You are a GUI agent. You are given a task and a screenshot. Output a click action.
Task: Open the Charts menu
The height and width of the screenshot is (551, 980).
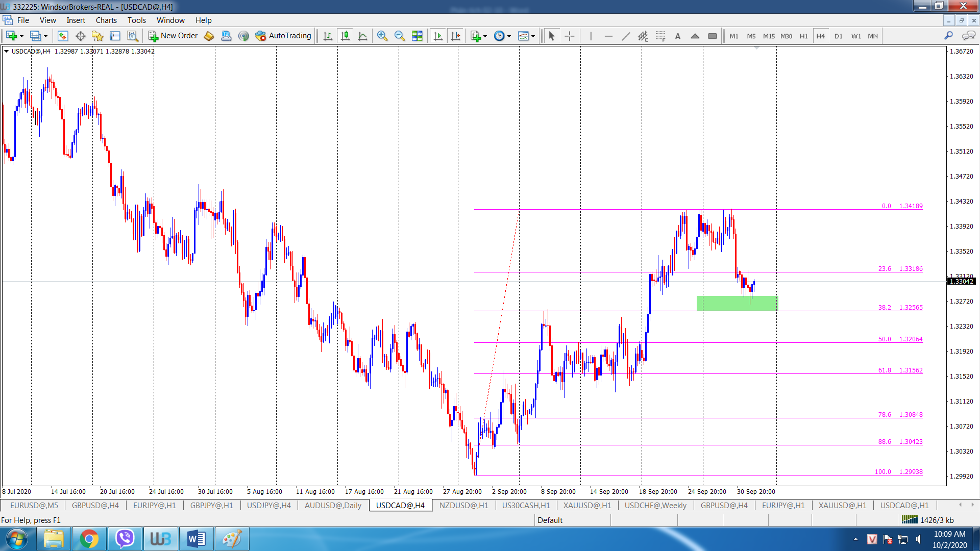tap(106, 20)
